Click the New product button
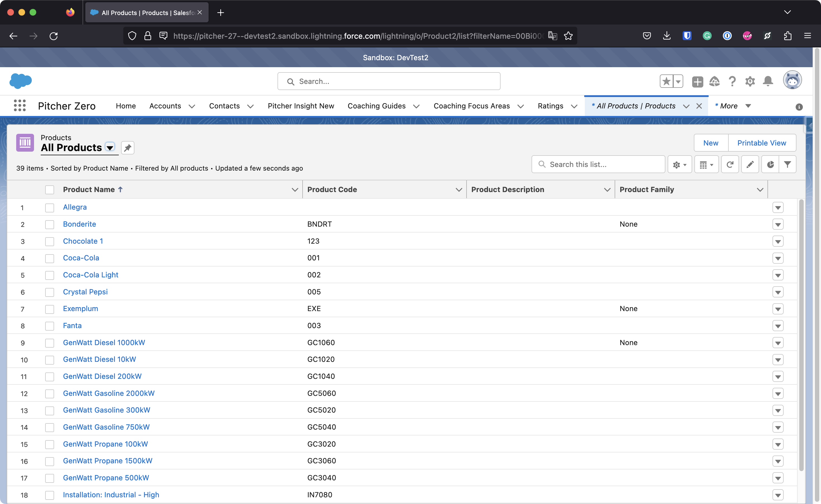The height and width of the screenshot is (504, 821). (710, 143)
